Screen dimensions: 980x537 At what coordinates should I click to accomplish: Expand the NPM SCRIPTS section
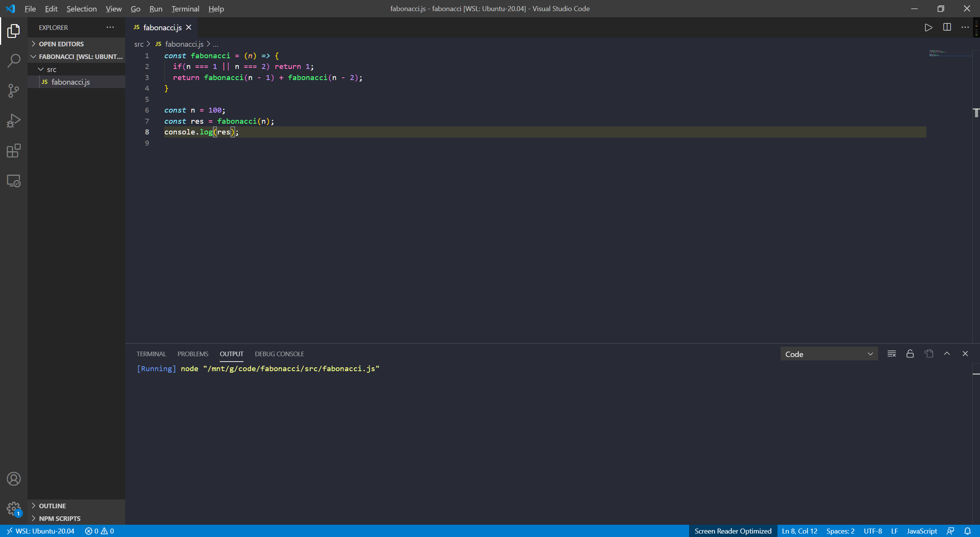coord(77,518)
